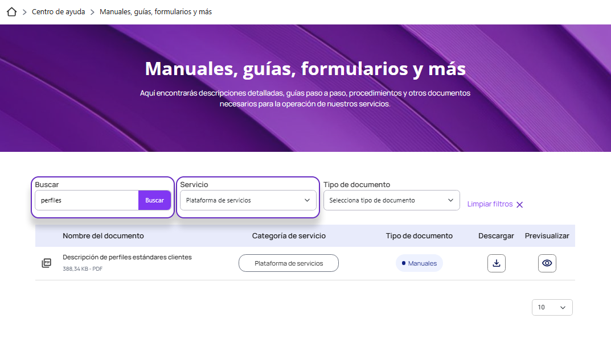Click Limpiar filtros to clear filters
611x364 pixels.
pos(489,204)
